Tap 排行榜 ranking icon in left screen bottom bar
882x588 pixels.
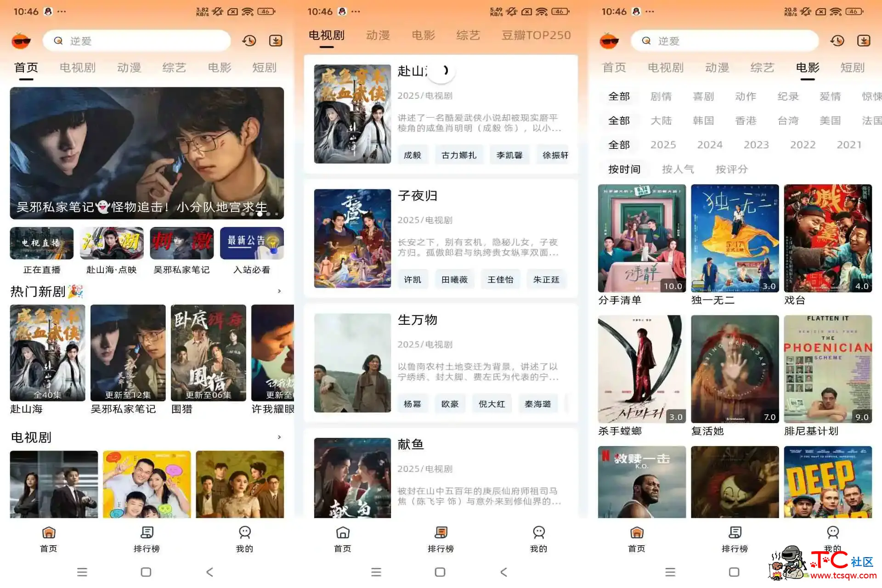[x=147, y=532]
